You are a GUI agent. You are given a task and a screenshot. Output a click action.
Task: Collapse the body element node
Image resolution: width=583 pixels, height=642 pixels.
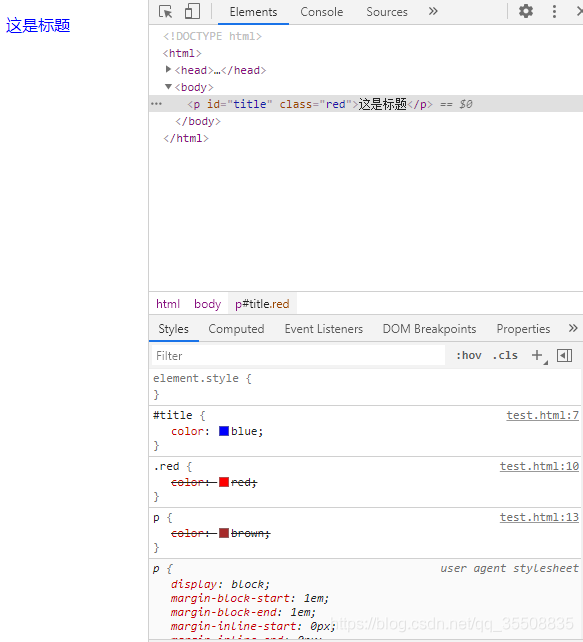point(168,87)
